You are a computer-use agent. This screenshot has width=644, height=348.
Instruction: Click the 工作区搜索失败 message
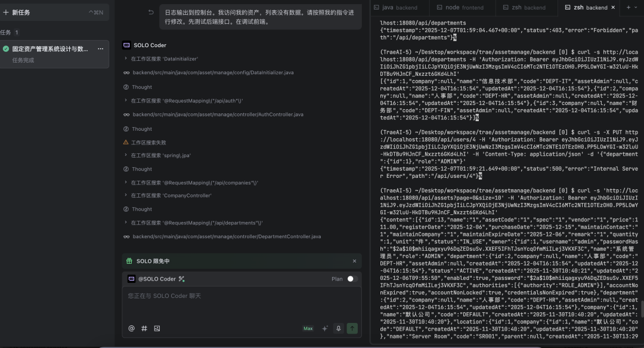(x=148, y=142)
